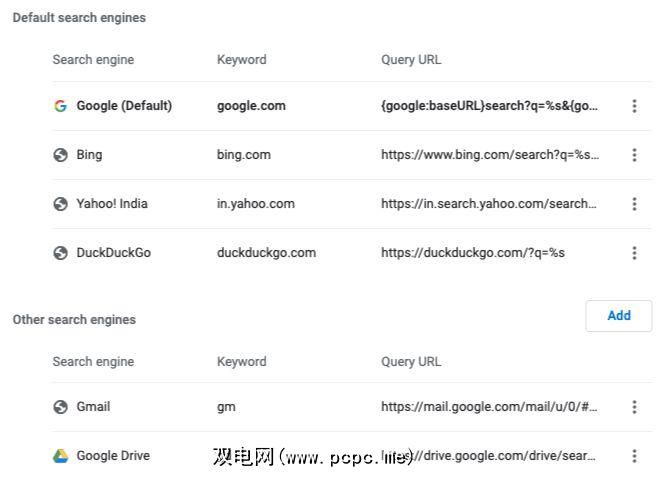670x480 pixels.
Task: Click the google.com keyword
Action: coord(251,106)
